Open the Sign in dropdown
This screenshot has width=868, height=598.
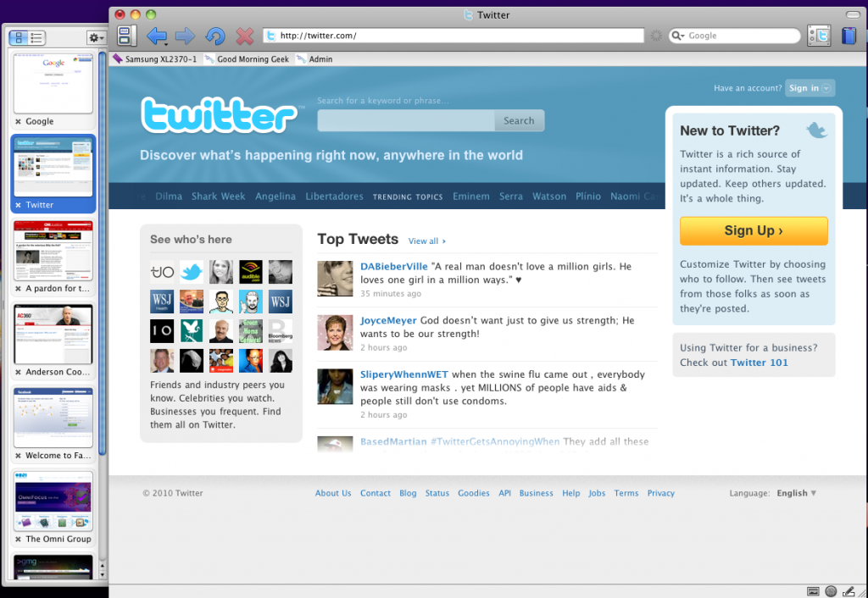[810, 88]
